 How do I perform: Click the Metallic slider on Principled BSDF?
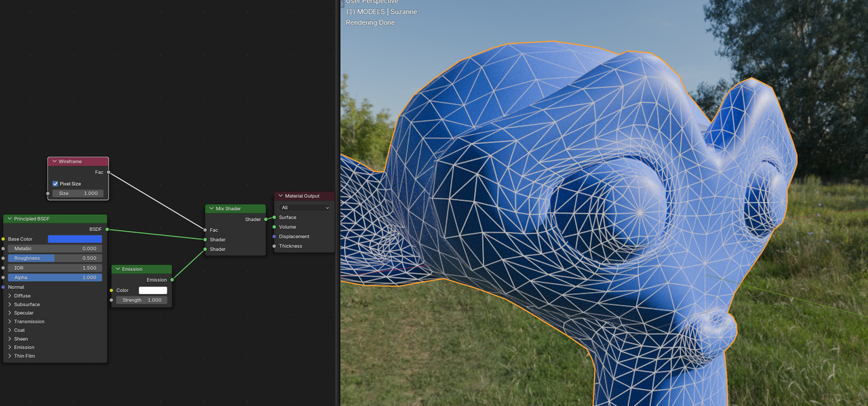click(55, 249)
